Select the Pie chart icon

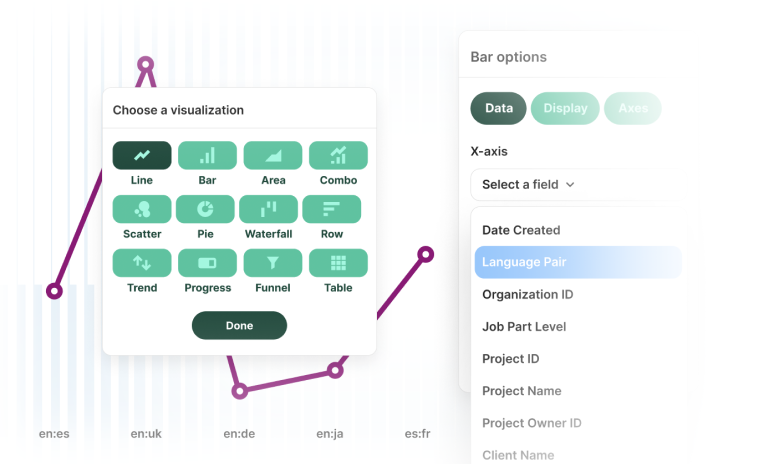(x=205, y=209)
